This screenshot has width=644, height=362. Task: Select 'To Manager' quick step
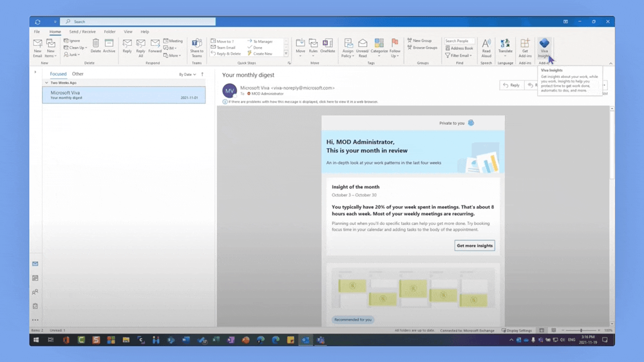260,41
